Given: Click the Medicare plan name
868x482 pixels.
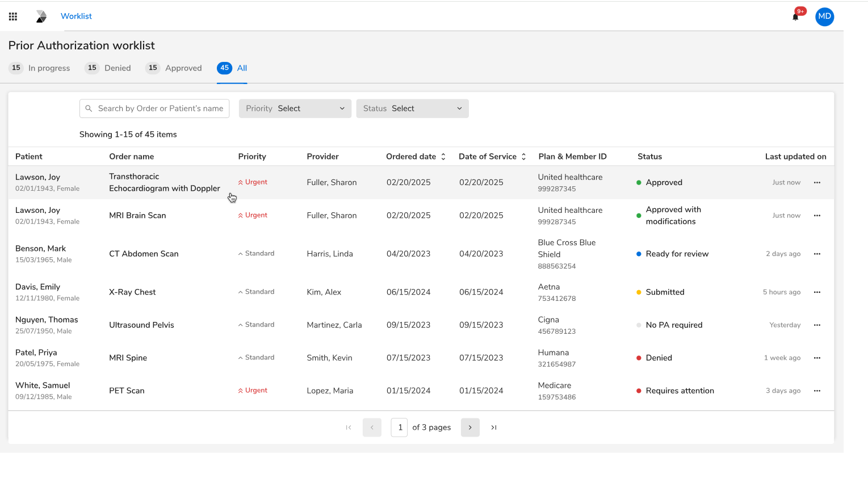Looking at the screenshot, I should (555, 385).
